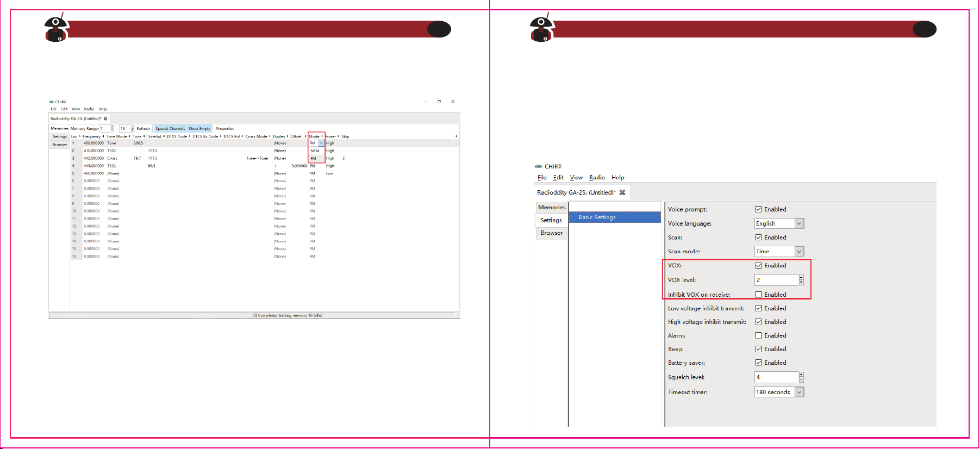Click the Duplex column header
This screenshot has width=980, height=449.
[x=280, y=136]
